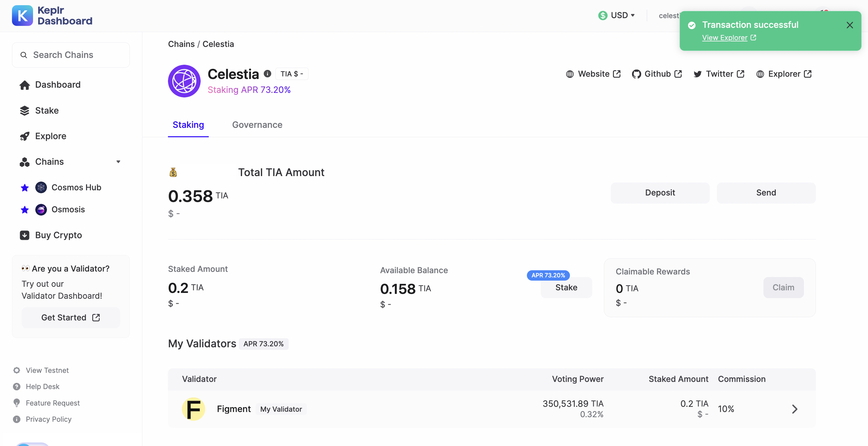868x446 pixels.
Task: Click the My Validator tag
Action: coord(281,409)
